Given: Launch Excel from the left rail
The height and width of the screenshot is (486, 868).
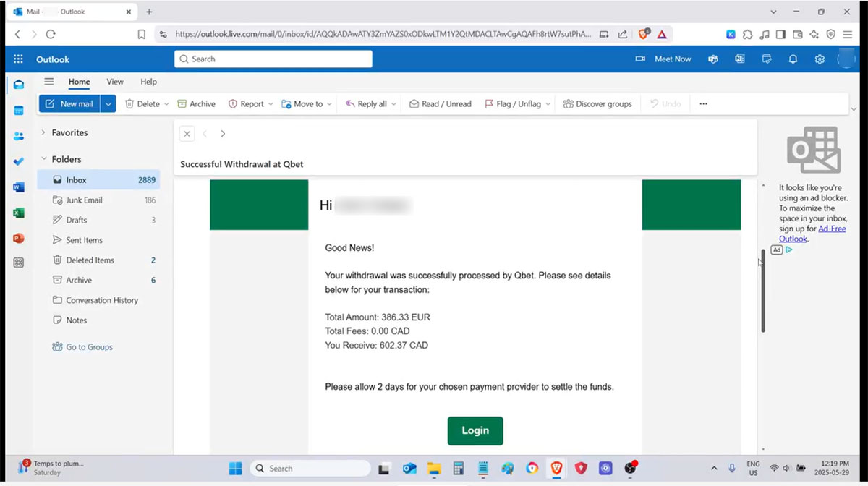Looking at the screenshot, I should click(x=19, y=213).
